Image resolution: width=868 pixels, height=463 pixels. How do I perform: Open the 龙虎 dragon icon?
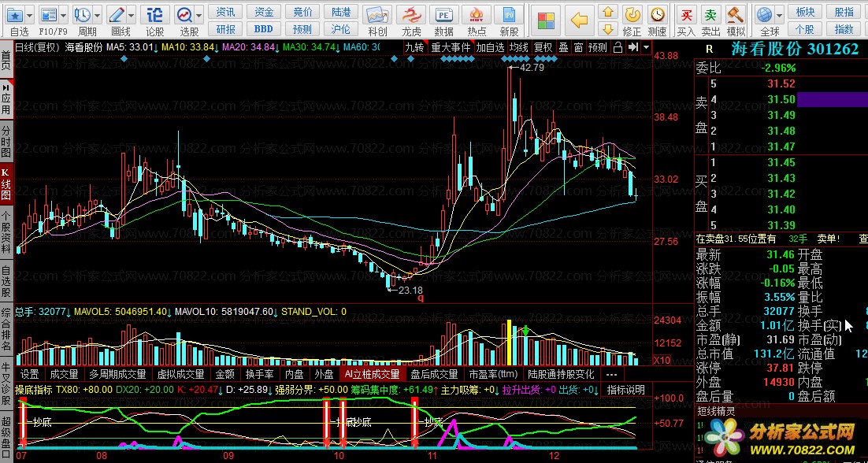411,17
